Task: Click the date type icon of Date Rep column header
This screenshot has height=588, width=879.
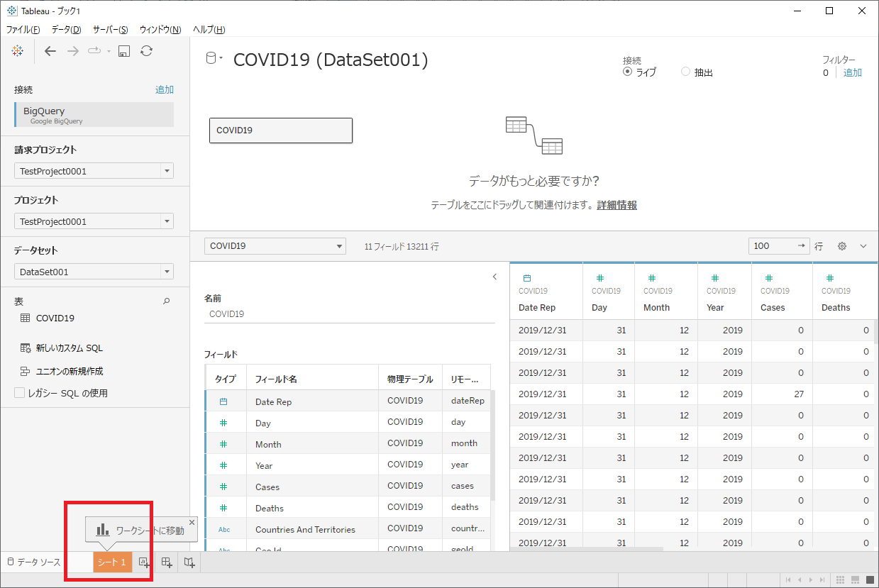Action: 526,278
